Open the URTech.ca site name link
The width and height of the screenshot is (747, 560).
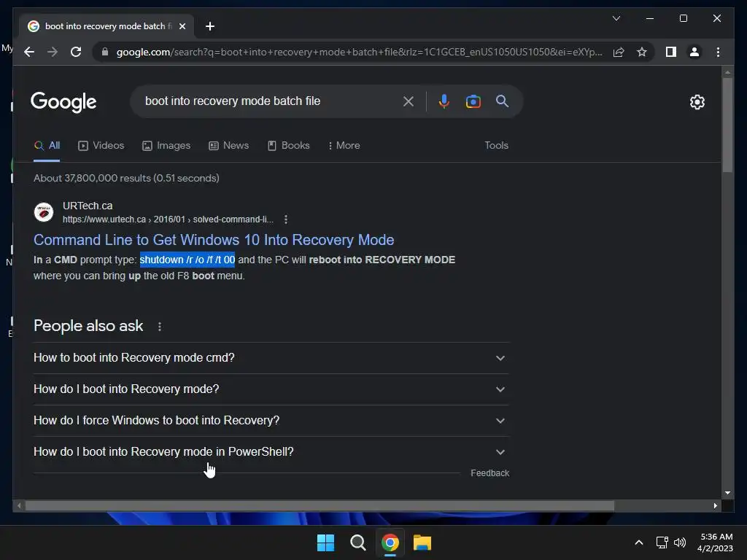(x=88, y=206)
